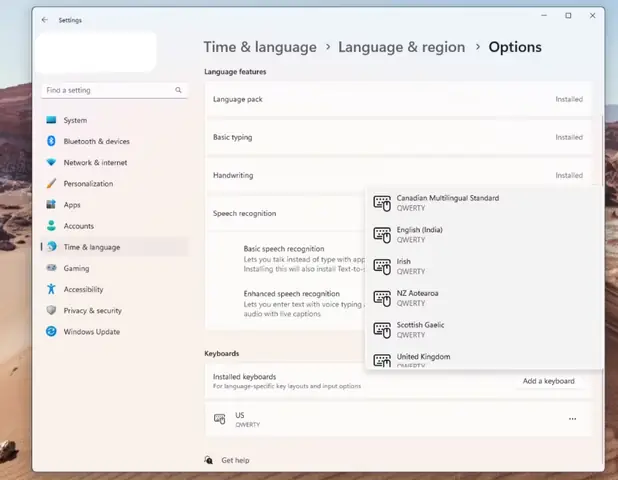
Task: Click the Privacy & security shield icon
Action: click(51, 310)
